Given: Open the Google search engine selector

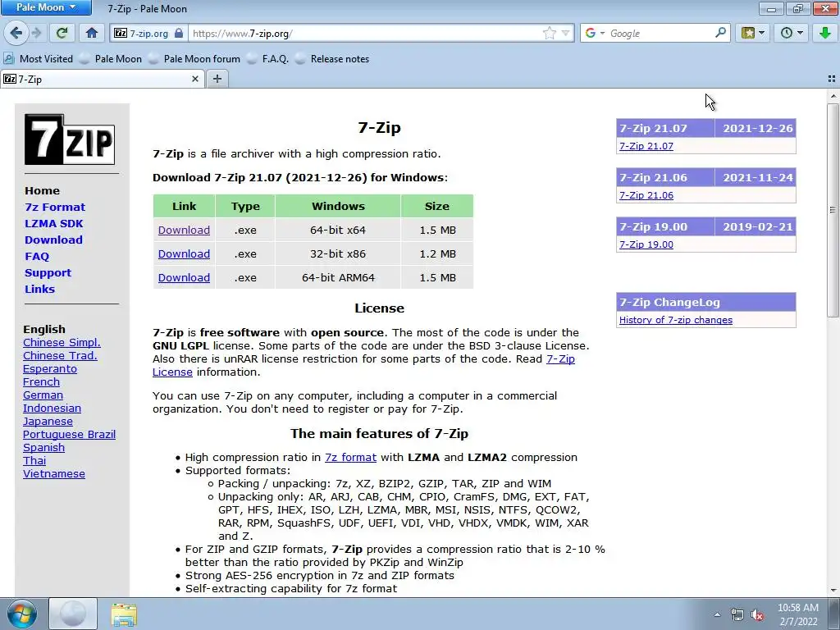Looking at the screenshot, I should (595, 33).
